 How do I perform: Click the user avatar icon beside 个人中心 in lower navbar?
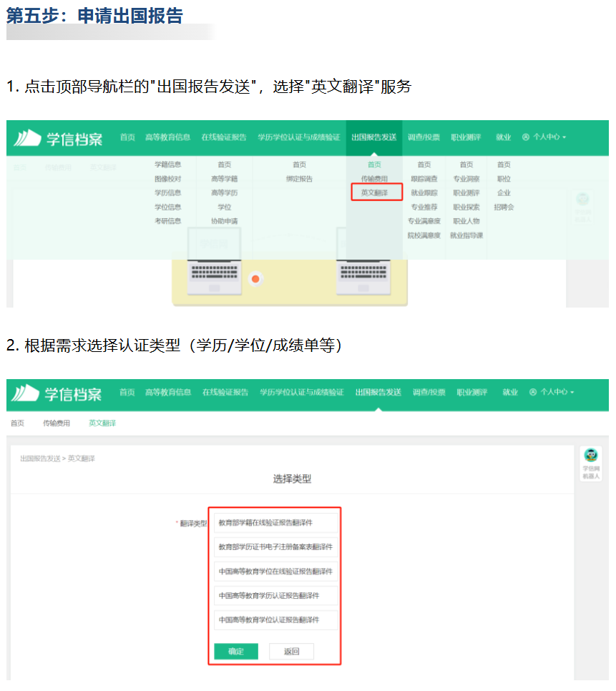pos(533,393)
